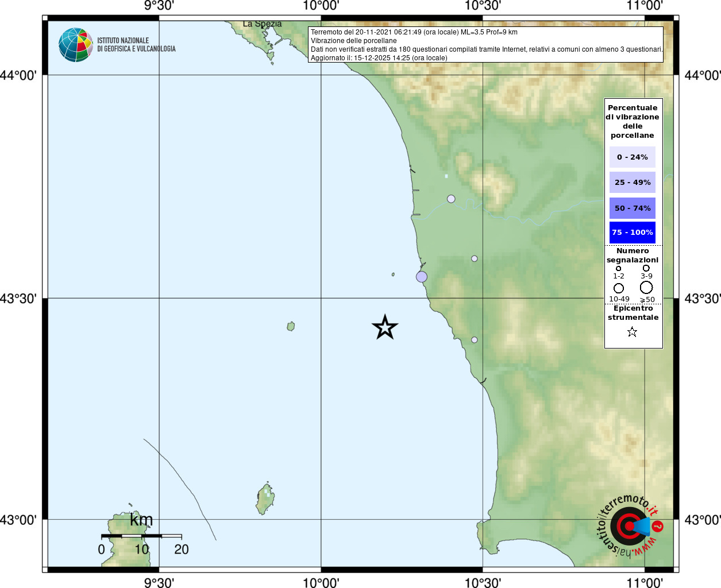The image size is (721, 588).
Task: Pick the 25 - 49% legend color swatch
Action: click(x=632, y=183)
